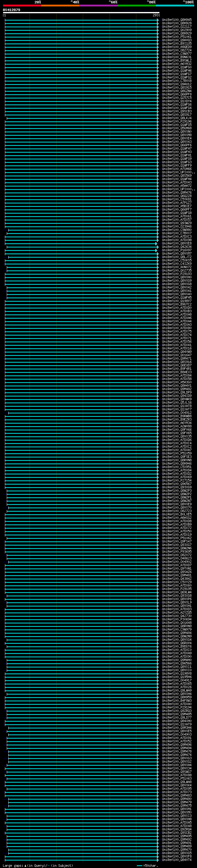Open hit UniRef100_P51061

177,37
